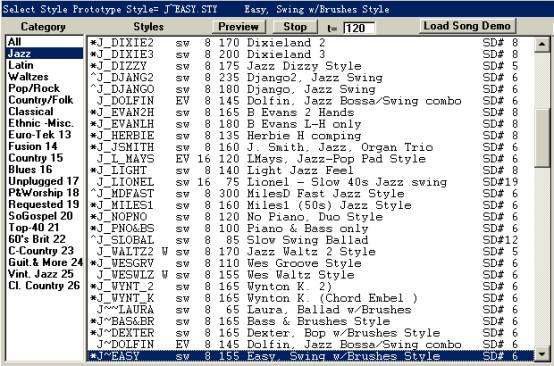Image resolution: width=554 pixels, height=366 pixels.
Task: Select the J_LIONEL slow swing style
Action: click(310, 182)
